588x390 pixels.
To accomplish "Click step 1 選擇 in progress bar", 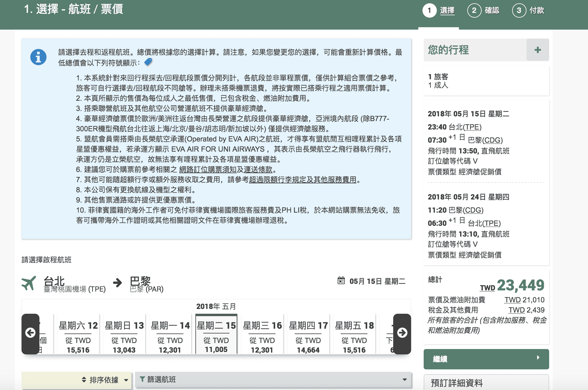I will [439, 11].
